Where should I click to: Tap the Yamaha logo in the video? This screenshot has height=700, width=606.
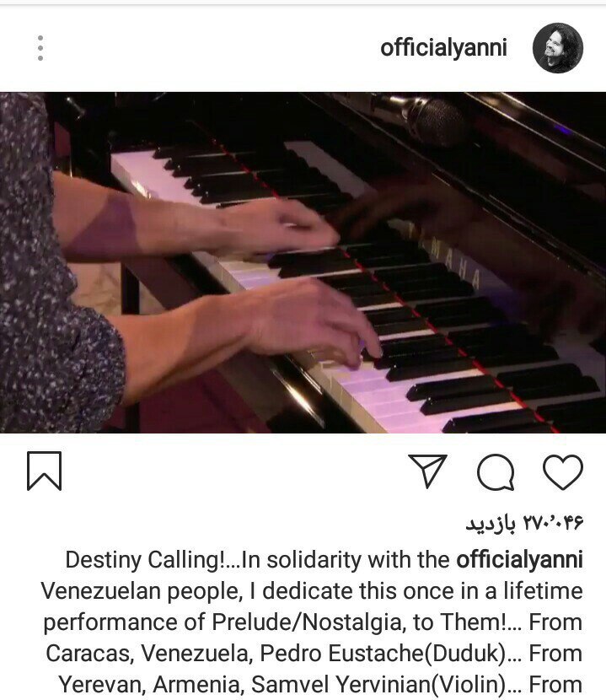(444, 256)
